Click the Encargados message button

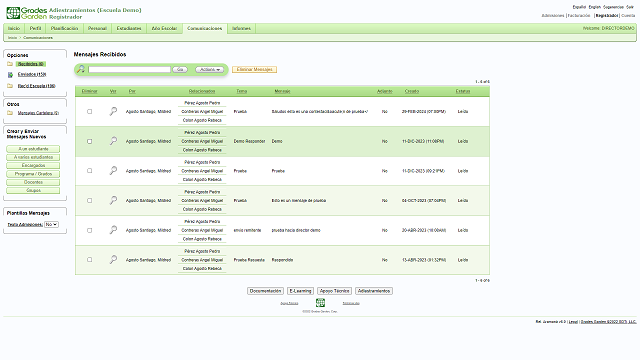pyautogui.click(x=33, y=165)
